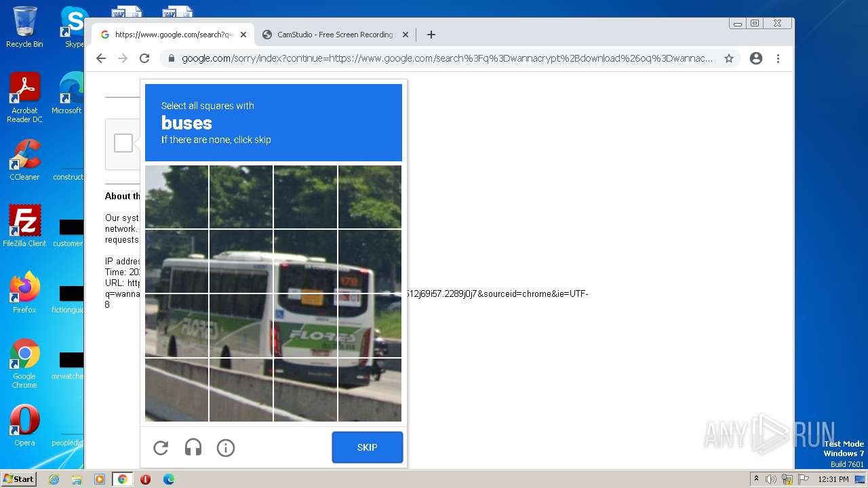The height and width of the screenshot is (488, 868).
Task: Click Chrome taskbar button
Action: [x=123, y=479]
